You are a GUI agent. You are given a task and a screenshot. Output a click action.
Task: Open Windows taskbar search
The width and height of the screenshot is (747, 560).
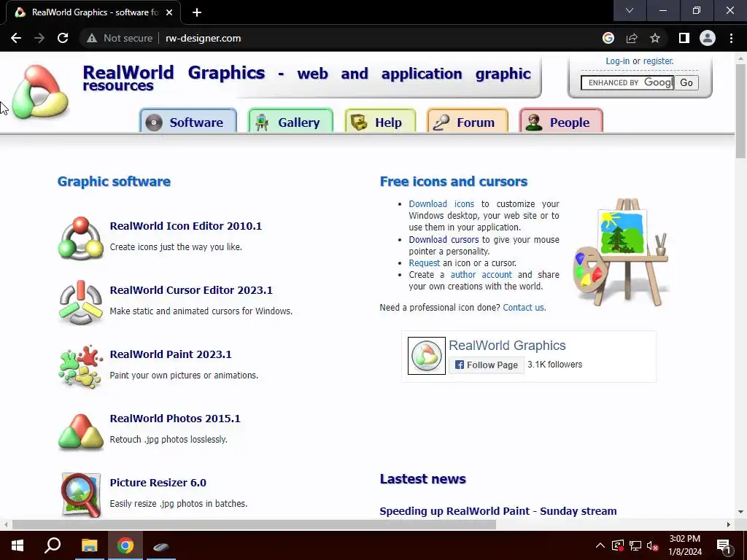point(53,545)
